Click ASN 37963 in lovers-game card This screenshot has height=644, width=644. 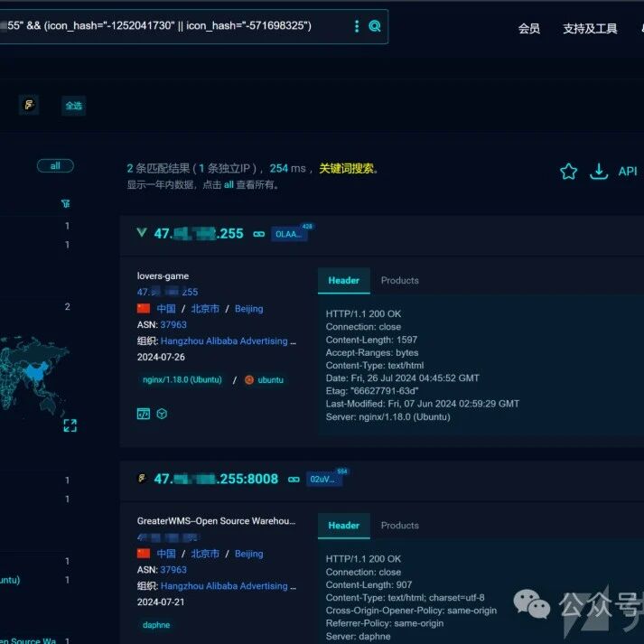click(173, 324)
